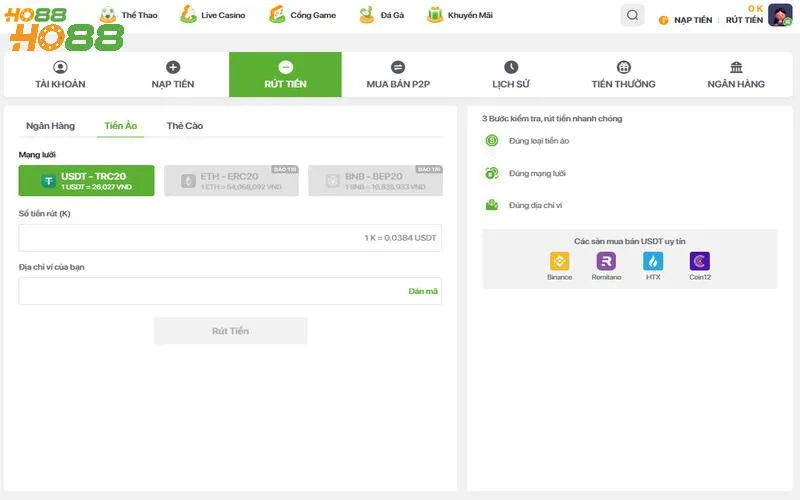Choose the USDT - TRC20 network
The height and width of the screenshot is (500, 800).
[86, 181]
